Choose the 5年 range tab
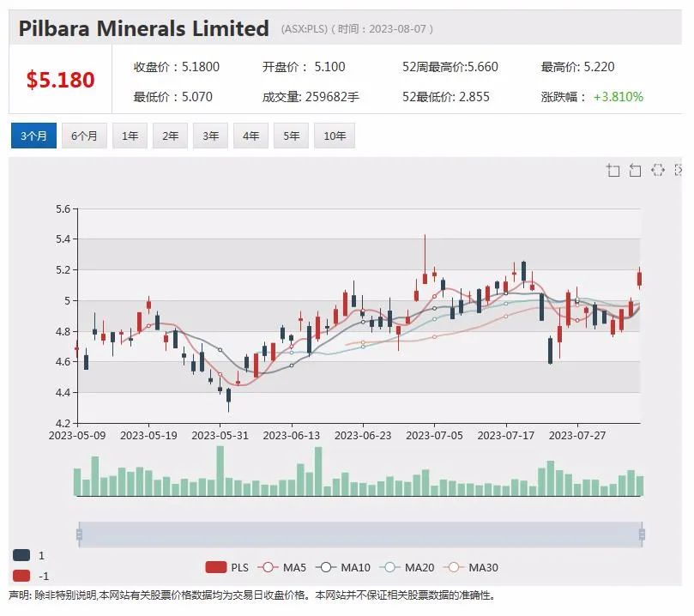Viewport: 694px width, 616px height. 291,136
